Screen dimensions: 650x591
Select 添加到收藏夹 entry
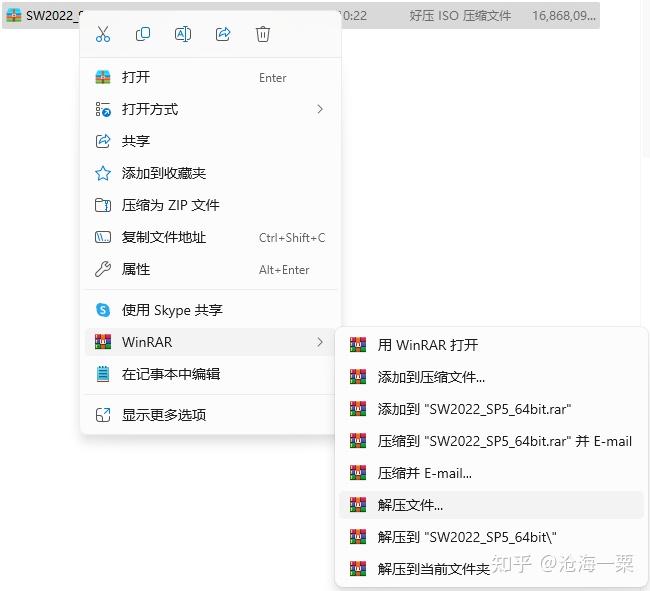pos(211,173)
